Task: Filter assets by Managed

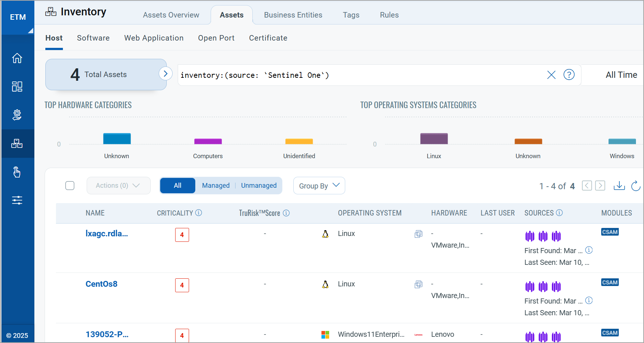Action: tap(216, 186)
